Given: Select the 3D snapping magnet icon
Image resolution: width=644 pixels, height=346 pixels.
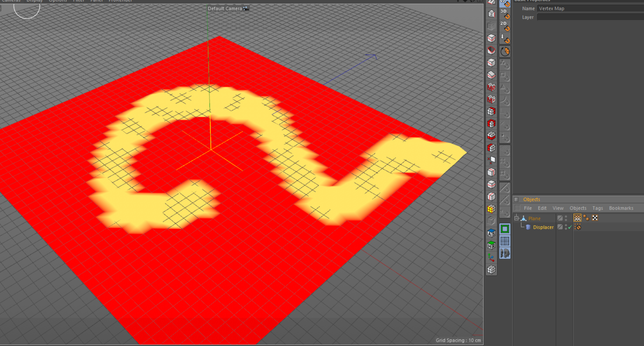Looking at the screenshot, I should coord(505,14).
